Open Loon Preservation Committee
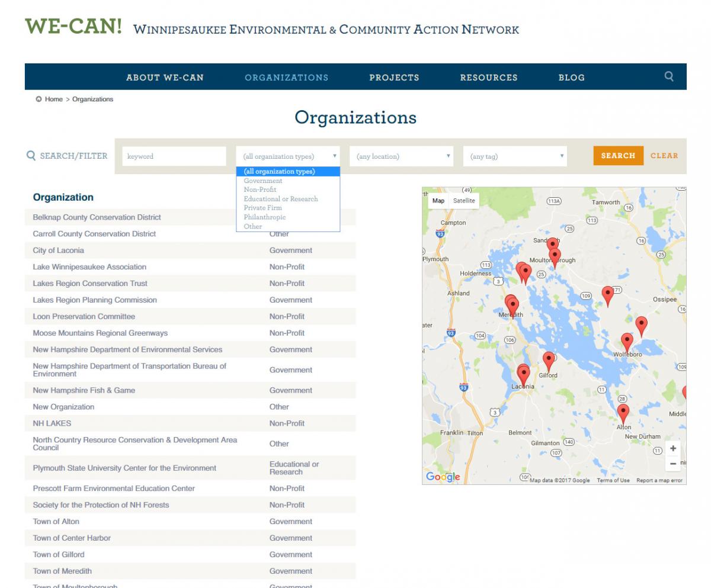 (x=84, y=317)
